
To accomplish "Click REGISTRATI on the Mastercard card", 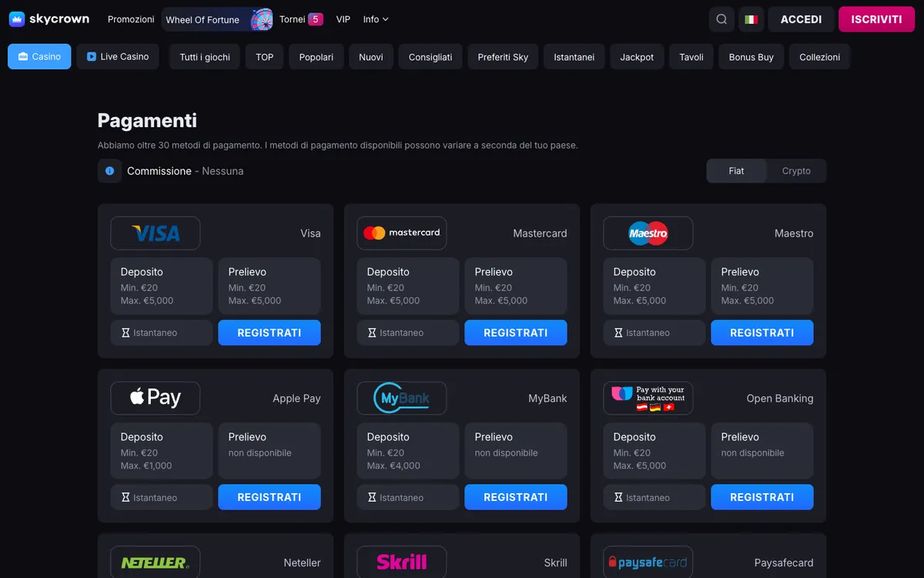I will click(x=516, y=333).
